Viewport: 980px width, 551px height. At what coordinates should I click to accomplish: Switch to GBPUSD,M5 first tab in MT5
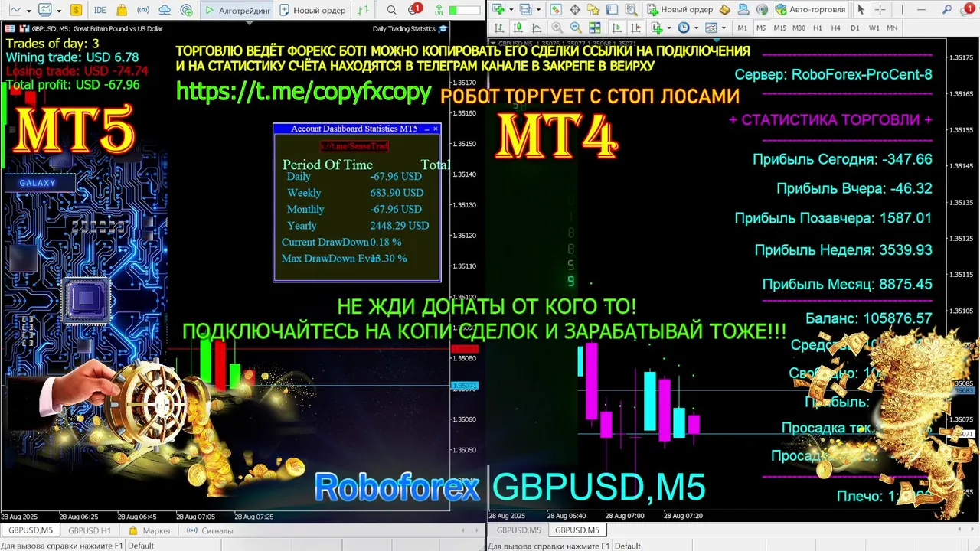[31, 530]
